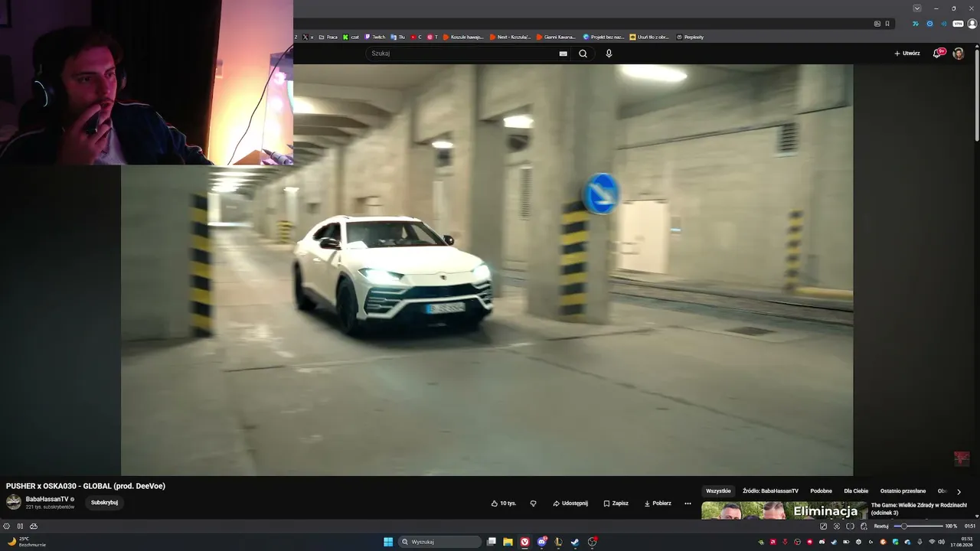Start voice search with the microphone
This screenshot has width=980, height=551.
point(609,54)
